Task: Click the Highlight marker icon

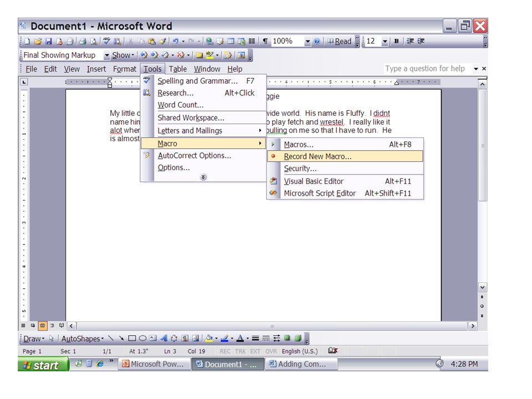Action: click(x=209, y=55)
